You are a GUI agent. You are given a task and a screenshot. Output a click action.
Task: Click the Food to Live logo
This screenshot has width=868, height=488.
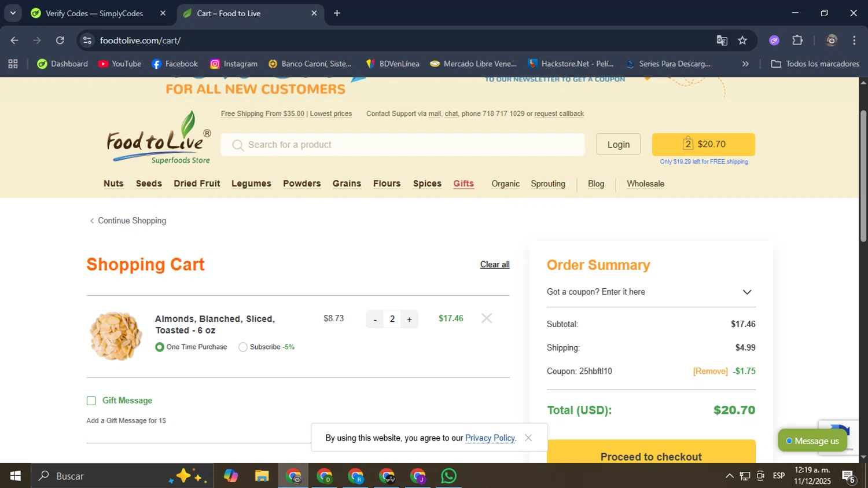pos(159,138)
